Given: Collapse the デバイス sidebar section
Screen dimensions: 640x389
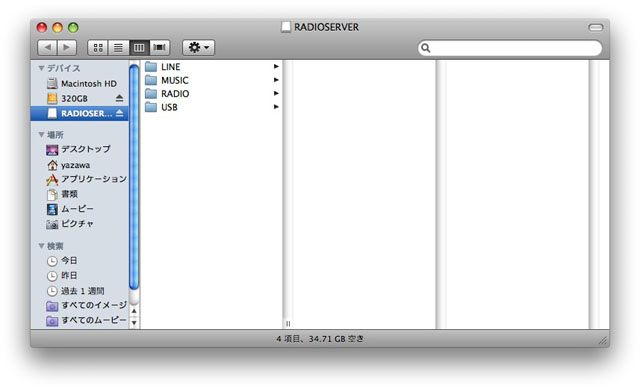Looking at the screenshot, I should click(41, 68).
